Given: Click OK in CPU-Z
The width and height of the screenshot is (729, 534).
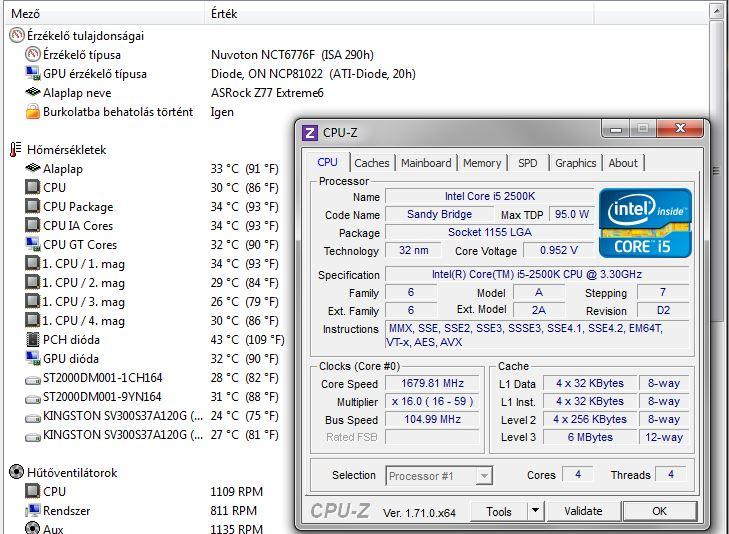Looking at the screenshot, I should click(659, 511).
